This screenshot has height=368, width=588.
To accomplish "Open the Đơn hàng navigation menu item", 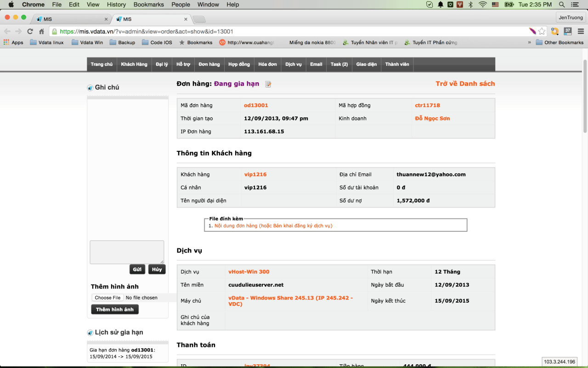I will tap(209, 64).
